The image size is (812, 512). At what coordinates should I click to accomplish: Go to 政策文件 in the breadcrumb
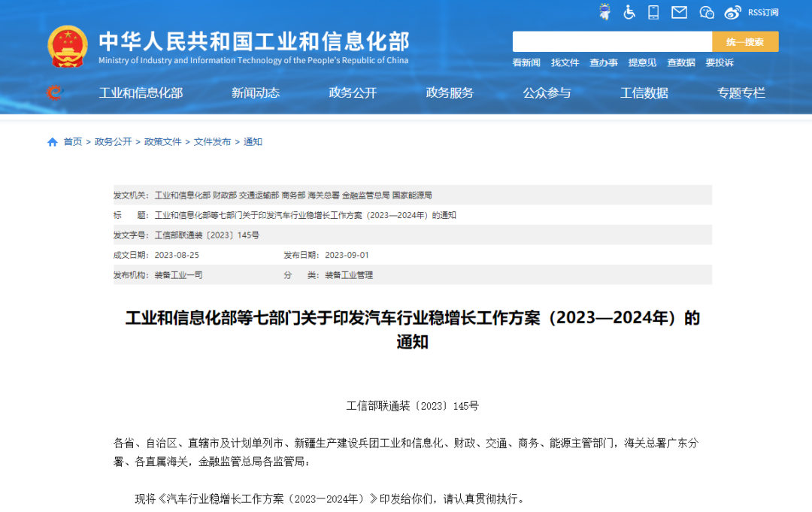coord(162,142)
